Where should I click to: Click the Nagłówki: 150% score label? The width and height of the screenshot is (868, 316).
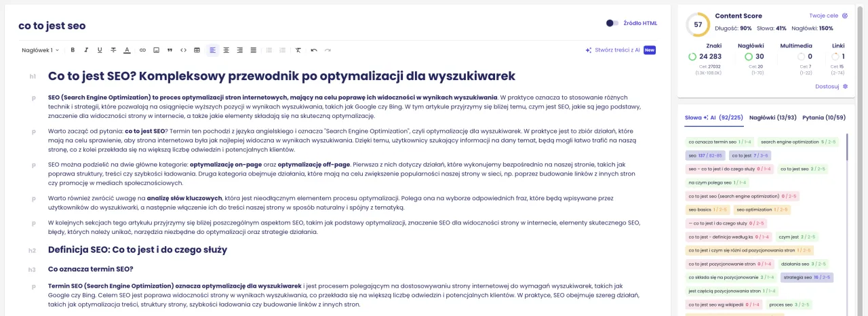(x=812, y=28)
